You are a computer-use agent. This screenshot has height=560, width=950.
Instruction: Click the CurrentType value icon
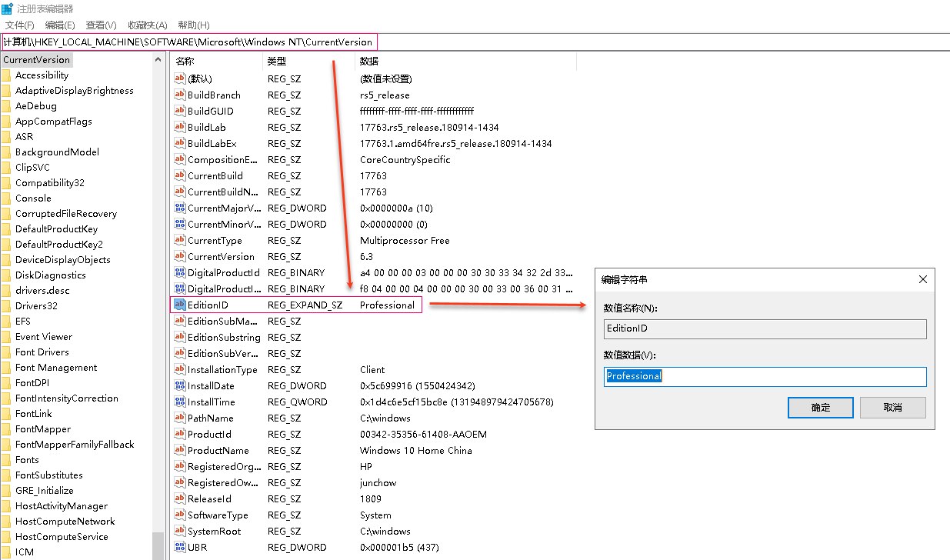[180, 240]
